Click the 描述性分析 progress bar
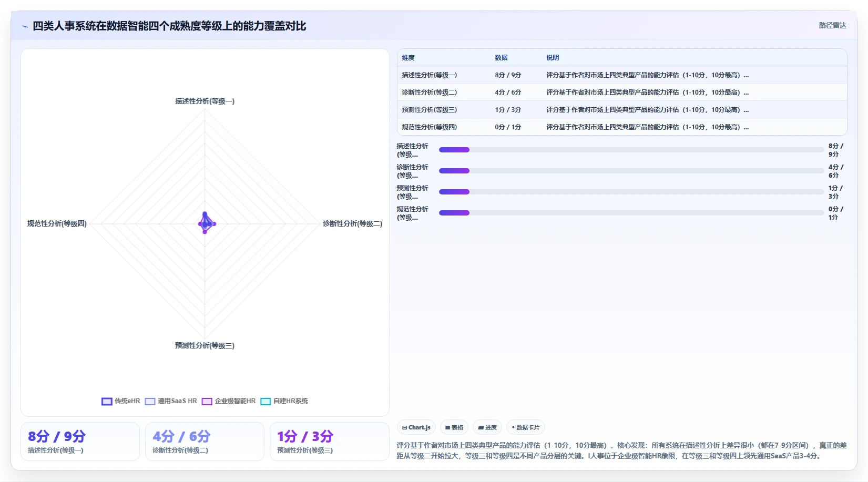The height and width of the screenshot is (482, 868). 631,150
